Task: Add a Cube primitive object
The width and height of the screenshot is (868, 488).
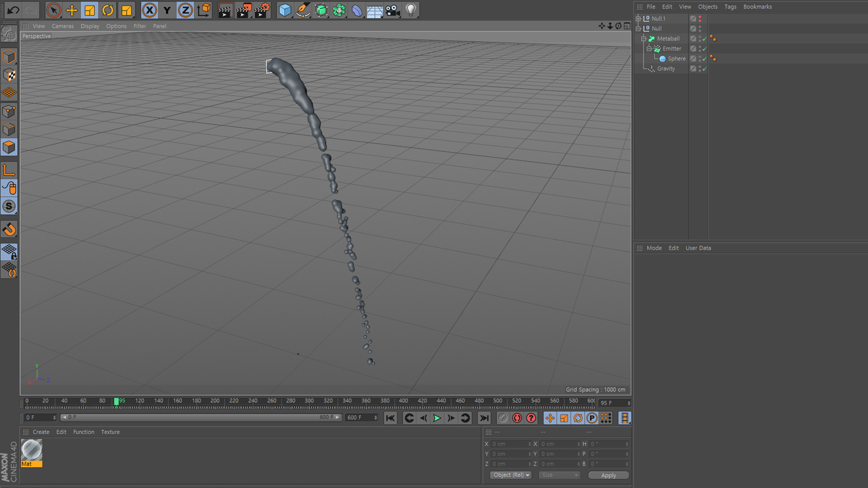Action: pos(285,10)
